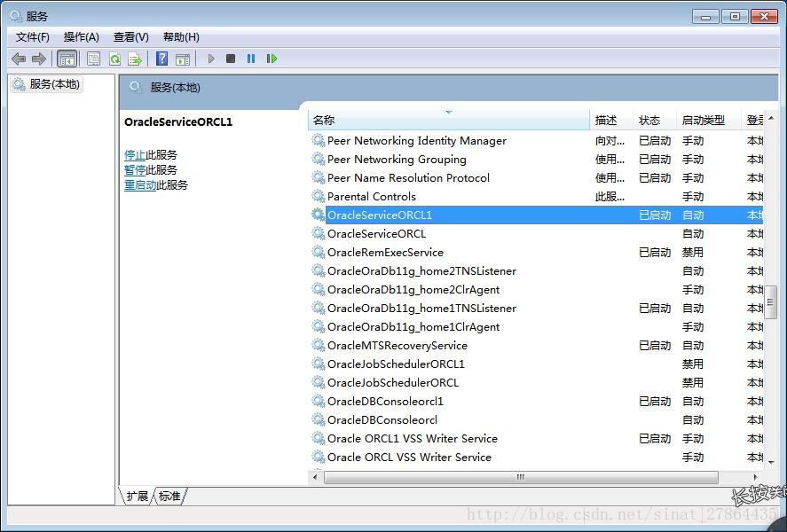The image size is (787, 532).
Task: Click gear icon of OracleMTSRecoveryService row
Action: [319, 345]
